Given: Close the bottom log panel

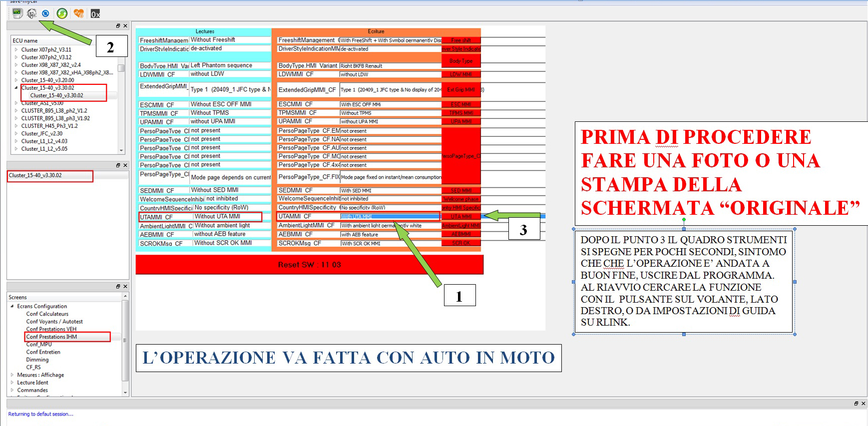Looking at the screenshot, I should point(864,404).
